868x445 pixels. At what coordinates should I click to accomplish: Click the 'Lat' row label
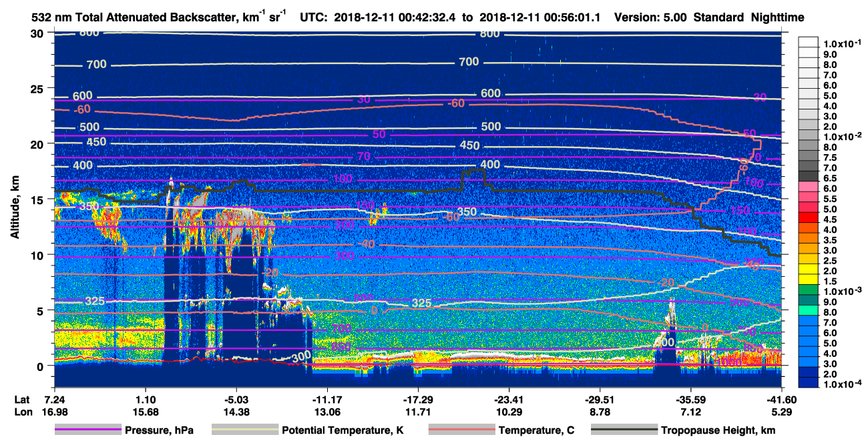22,400
